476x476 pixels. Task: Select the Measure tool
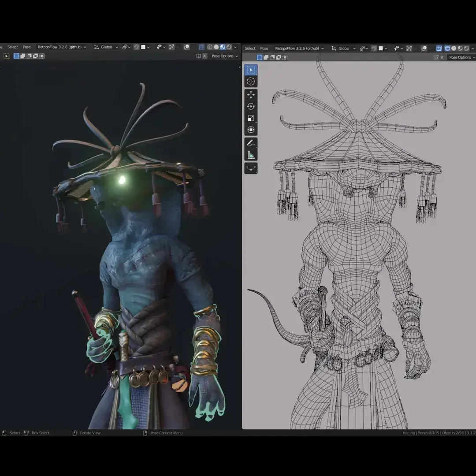point(251,155)
